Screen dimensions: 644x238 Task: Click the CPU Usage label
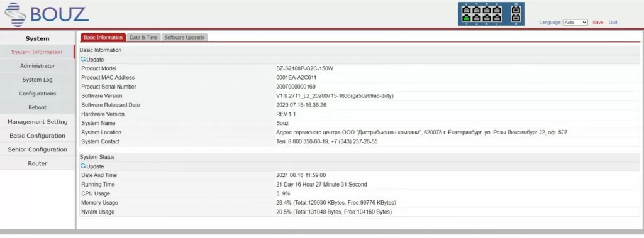pyautogui.click(x=96, y=193)
